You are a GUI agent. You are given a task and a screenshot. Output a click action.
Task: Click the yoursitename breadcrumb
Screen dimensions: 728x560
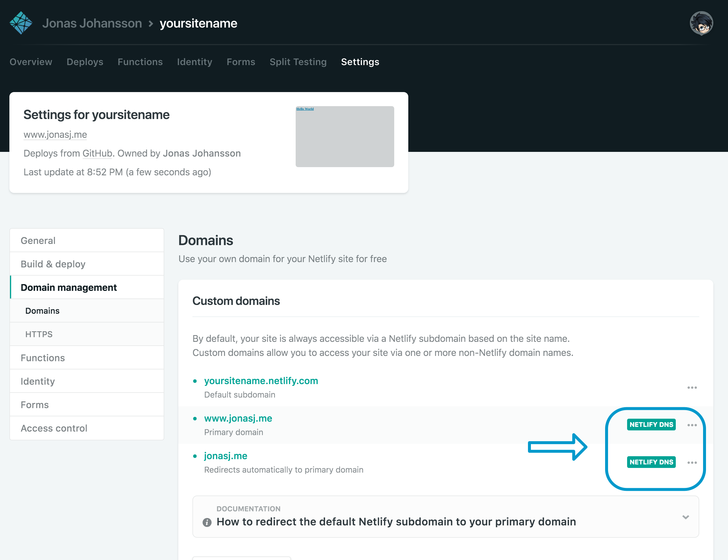198,23
